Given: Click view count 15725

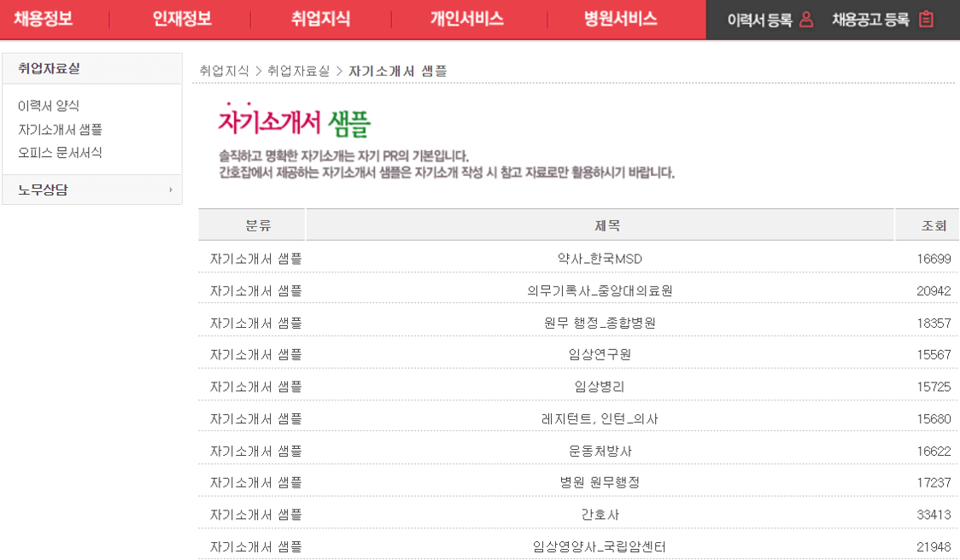Looking at the screenshot, I should pyautogui.click(x=934, y=387).
